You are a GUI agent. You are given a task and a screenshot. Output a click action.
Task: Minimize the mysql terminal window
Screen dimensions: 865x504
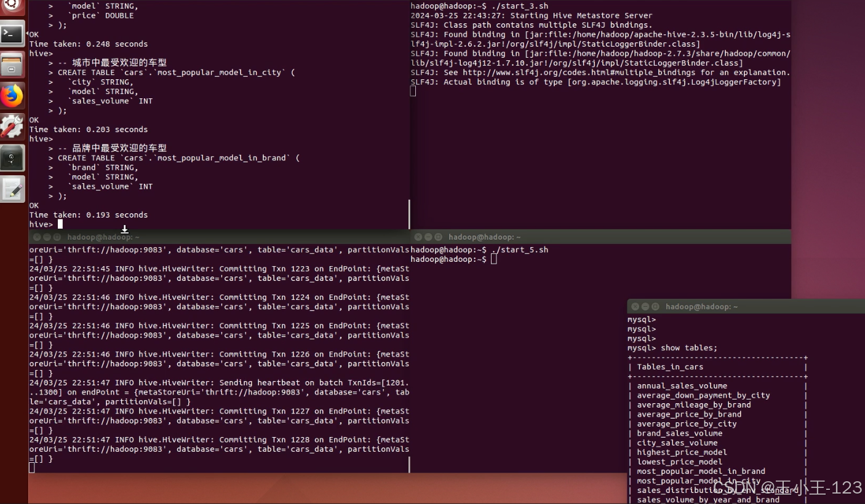click(x=645, y=306)
